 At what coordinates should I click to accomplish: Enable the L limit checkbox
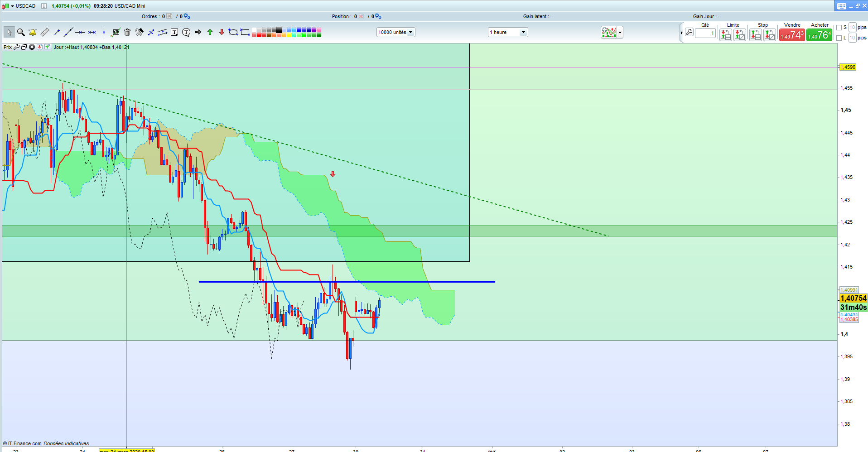coord(839,38)
